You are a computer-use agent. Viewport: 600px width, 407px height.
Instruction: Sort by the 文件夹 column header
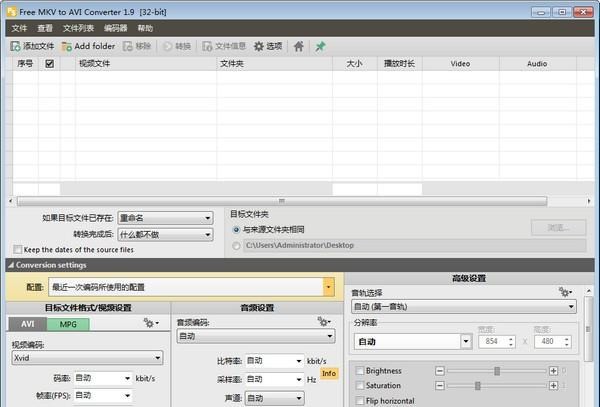click(274, 63)
